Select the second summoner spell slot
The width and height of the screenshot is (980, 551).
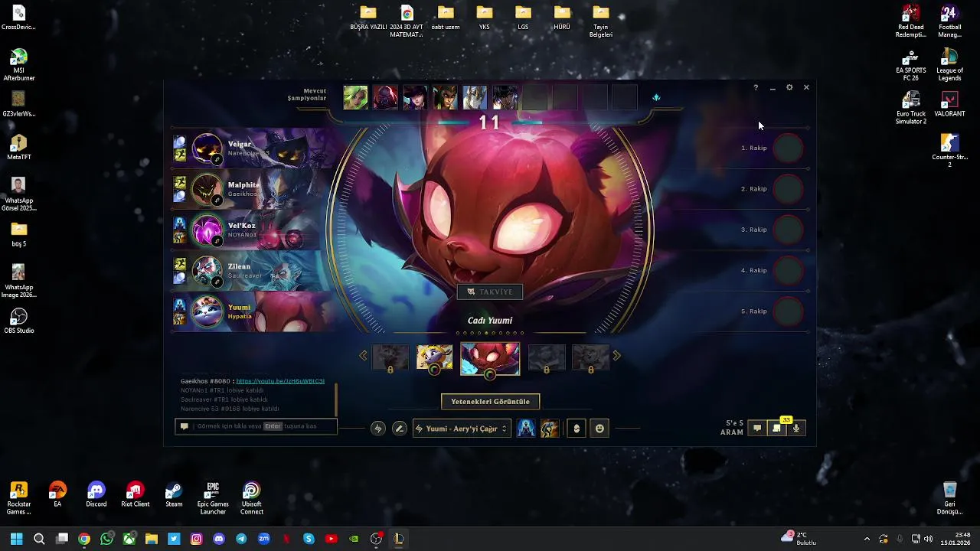point(549,429)
